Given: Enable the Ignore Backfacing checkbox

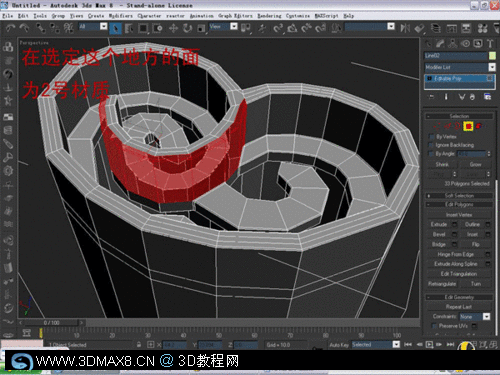Looking at the screenshot, I should [431, 145].
